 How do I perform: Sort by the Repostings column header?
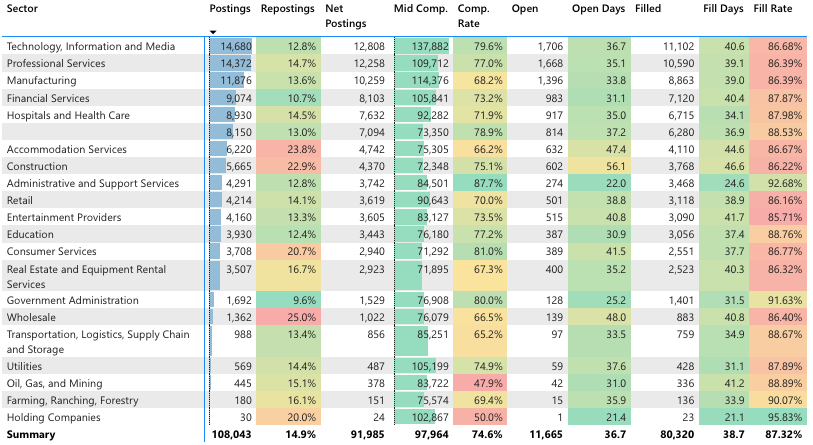tap(289, 9)
